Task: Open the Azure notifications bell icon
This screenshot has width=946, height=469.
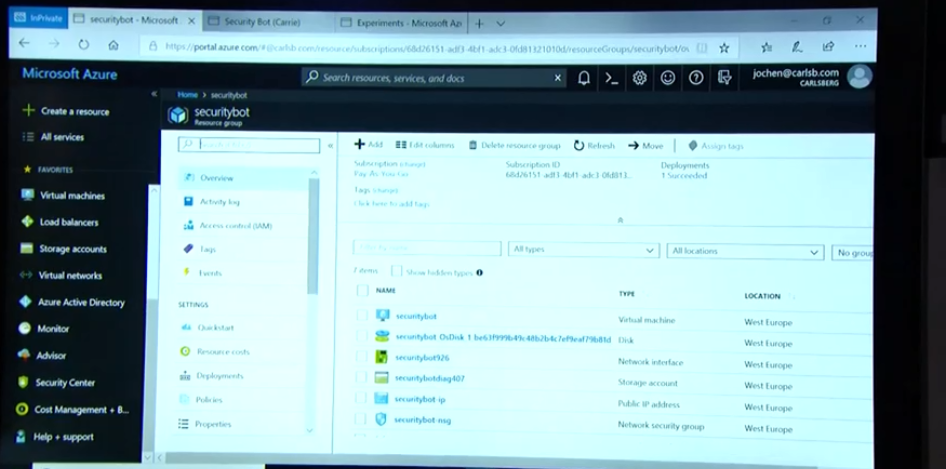Action: (584, 78)
